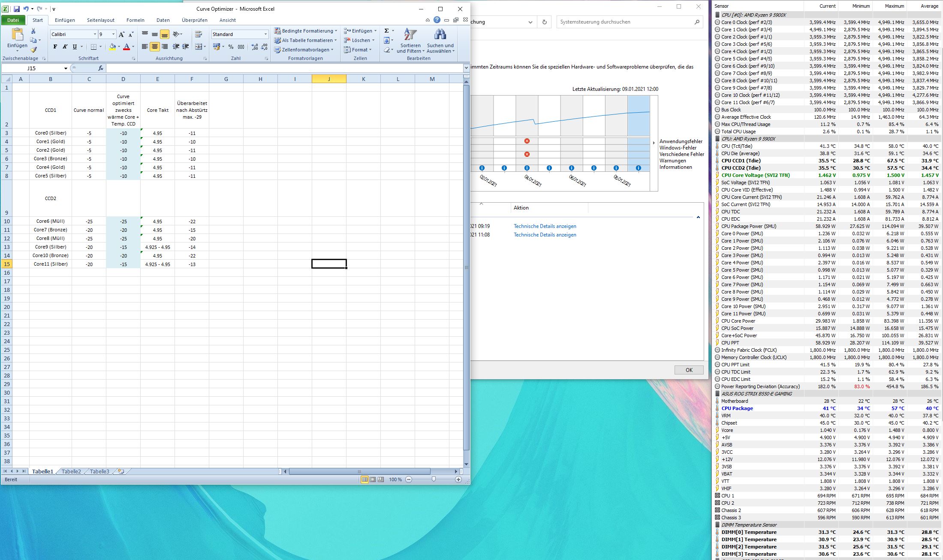The width and height of the screenshot is (943, 560).
Task: Open first Technische Details anzeigen link
Action: pos(545,226)
